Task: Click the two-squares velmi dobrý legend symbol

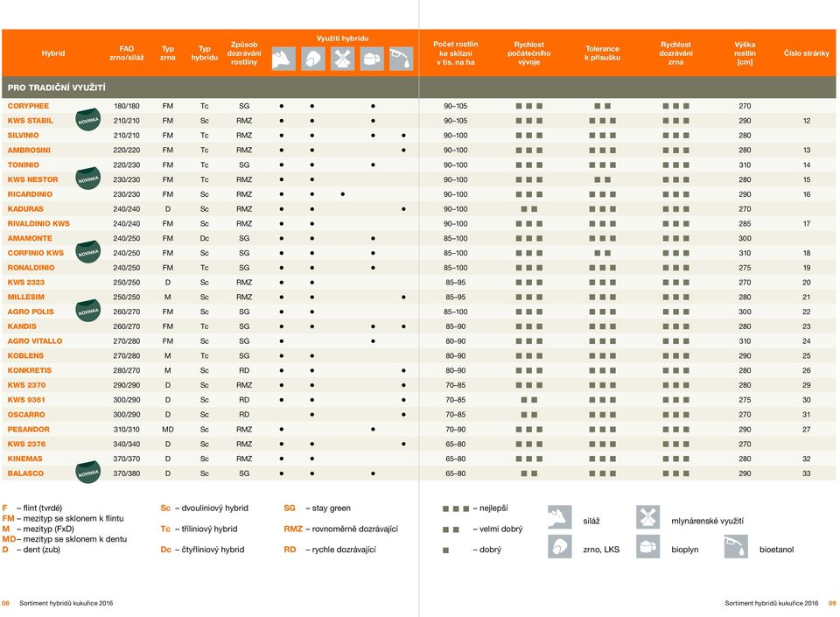Action: pyautogui.click(x=451, y=529)
